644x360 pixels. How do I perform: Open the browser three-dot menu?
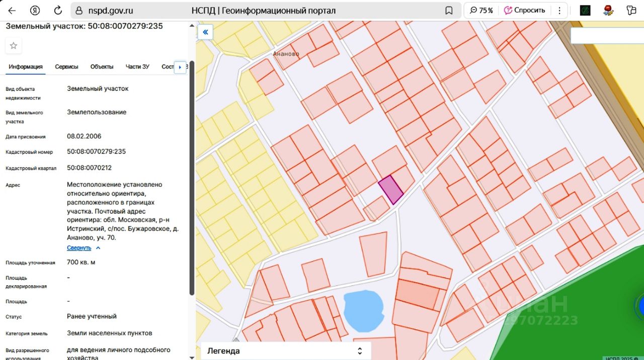[x=559, y=11]
